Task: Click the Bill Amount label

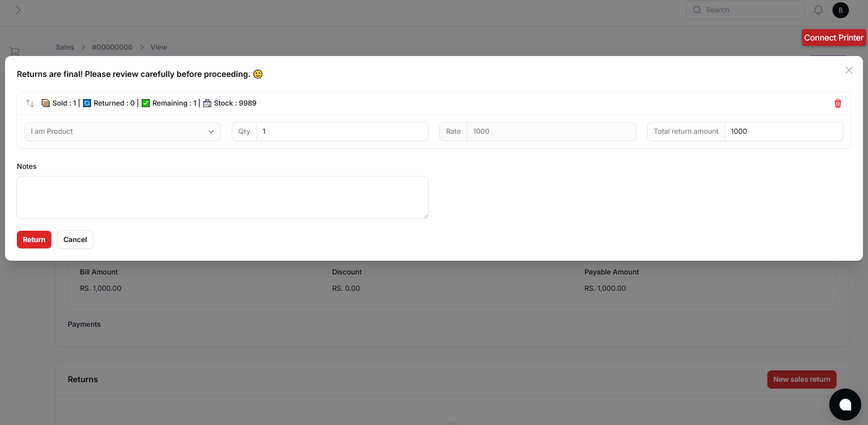Action: tap(99, 272)
